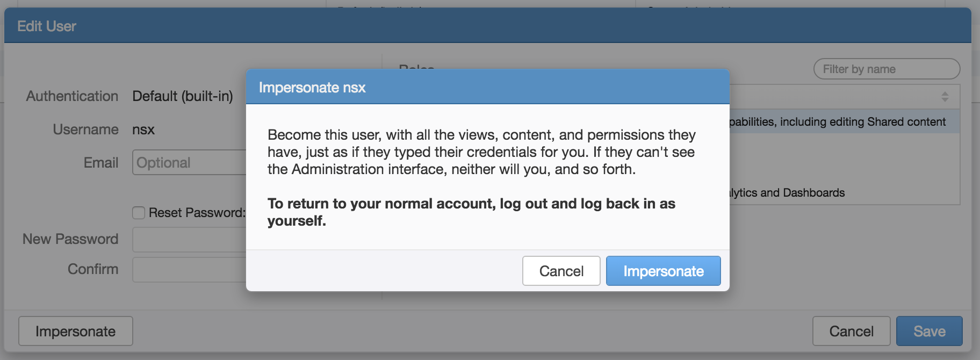Image resolution: width=980 pixels, height=360 pixels.
Task: Click the Reset Password label text
Action: [197, 213]
